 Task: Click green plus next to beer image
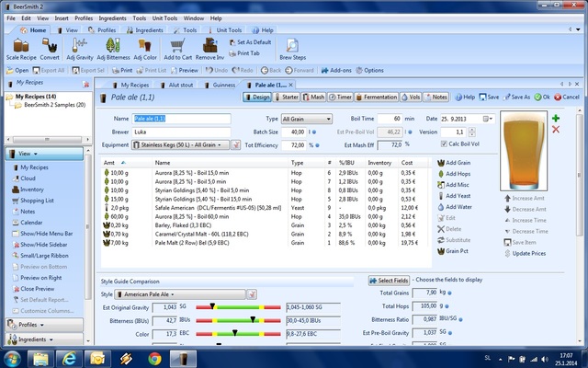coord(556,119)
